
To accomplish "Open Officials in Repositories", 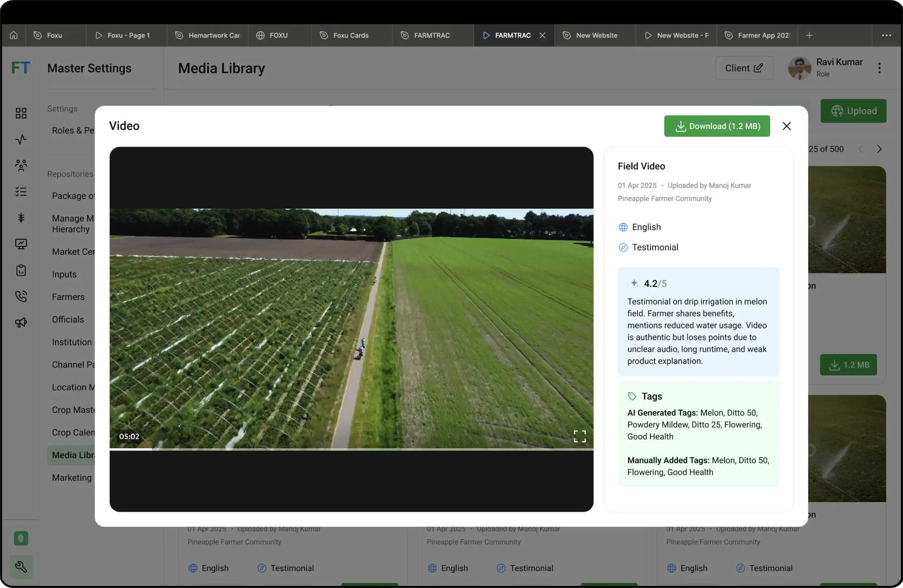I will (x=68, y=320).
